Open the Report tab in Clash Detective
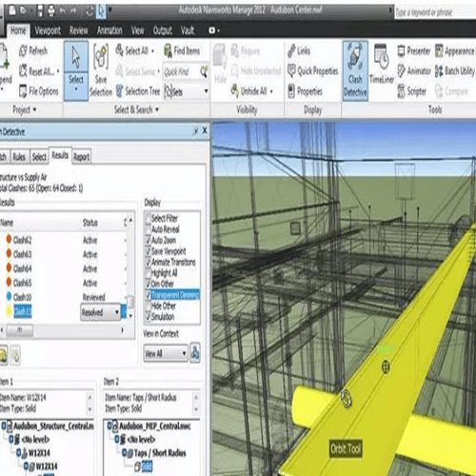This screenshot has width=476, height=476. (81, 157)
